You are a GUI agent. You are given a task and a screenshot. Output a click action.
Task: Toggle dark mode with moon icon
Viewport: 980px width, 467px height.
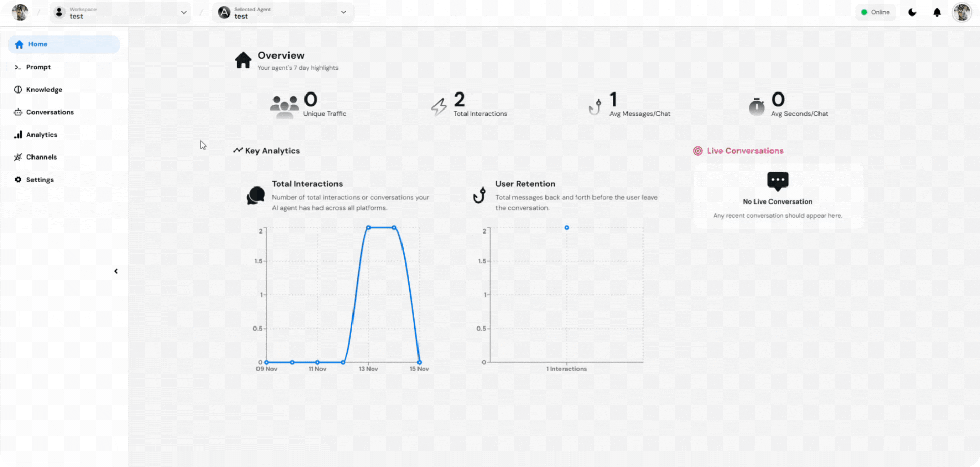912,12
